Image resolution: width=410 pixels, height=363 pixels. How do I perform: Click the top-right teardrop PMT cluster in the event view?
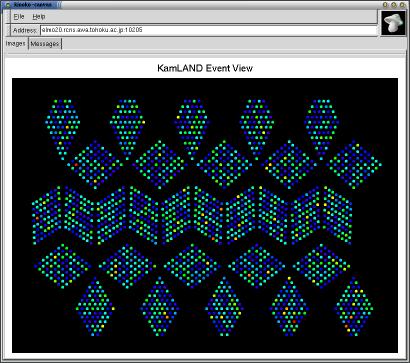pos(321,128)
